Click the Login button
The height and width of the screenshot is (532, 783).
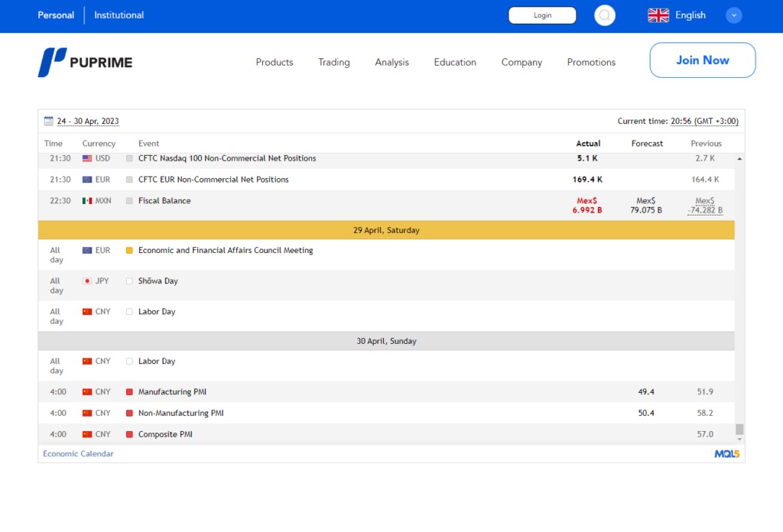tap(542, 15)
